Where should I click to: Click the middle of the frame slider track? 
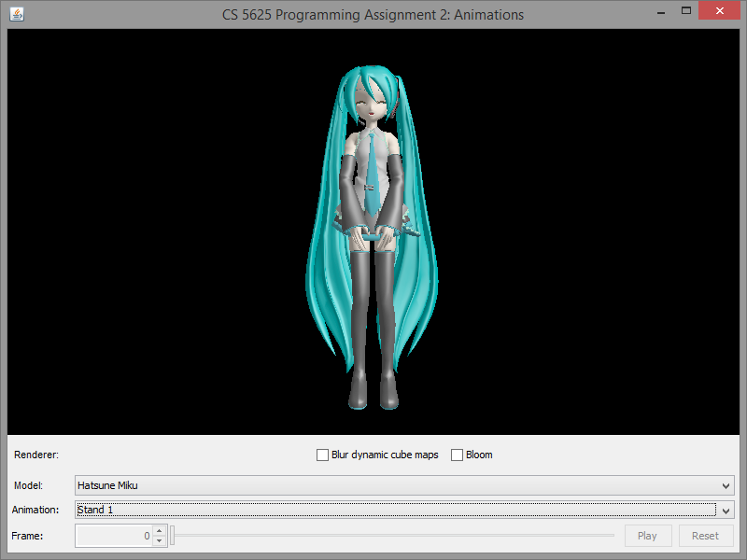point(392,536)
